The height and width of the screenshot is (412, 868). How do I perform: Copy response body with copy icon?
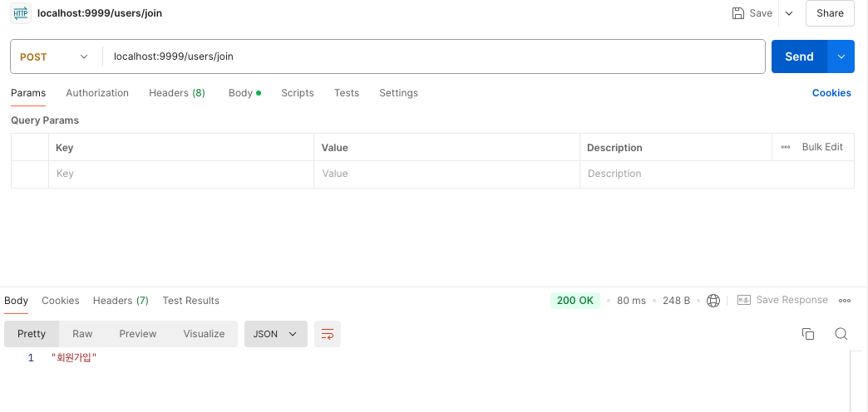click(x=807, y=333)
